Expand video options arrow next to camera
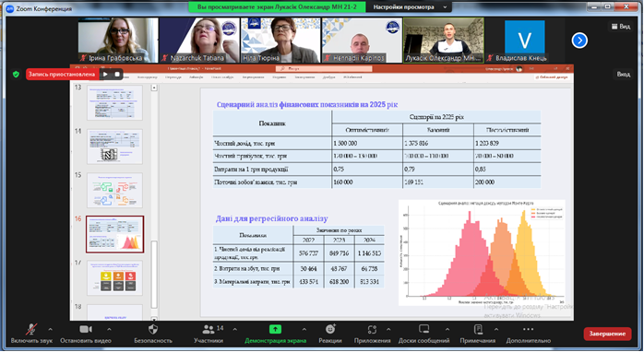Image resolution: width=644 pixels, height=352 pixels. point(109,329)
